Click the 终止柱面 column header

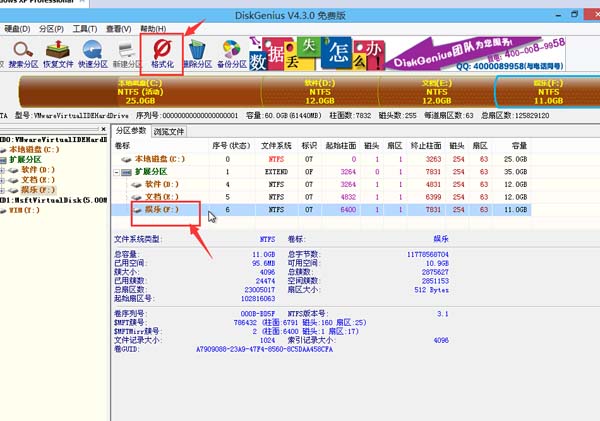coord(426,145)
